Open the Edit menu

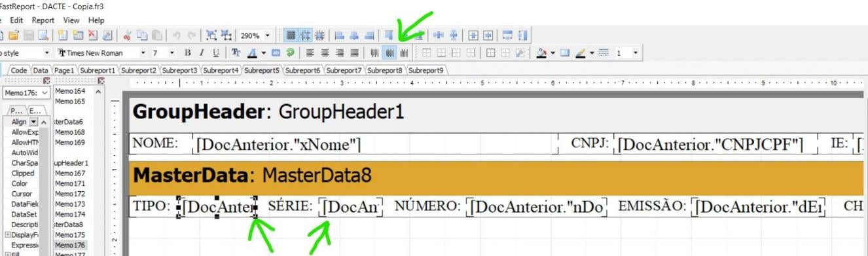pos(16,20)
